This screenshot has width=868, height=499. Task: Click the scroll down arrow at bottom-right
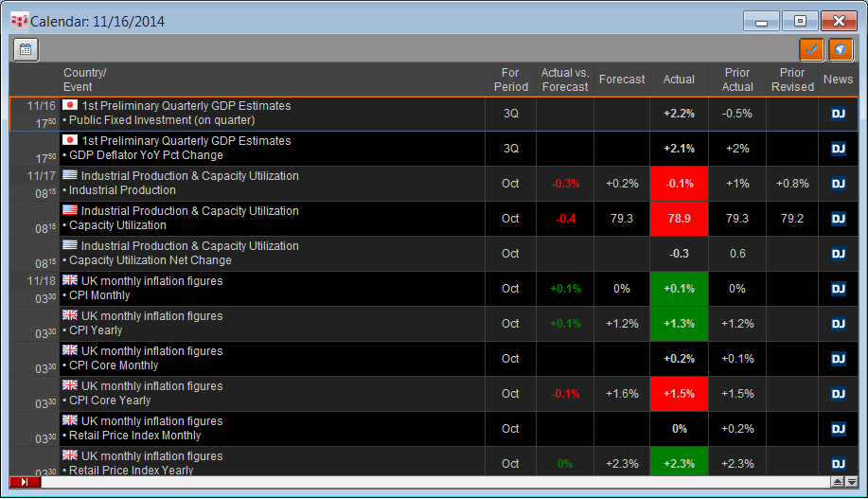[849, 482]
